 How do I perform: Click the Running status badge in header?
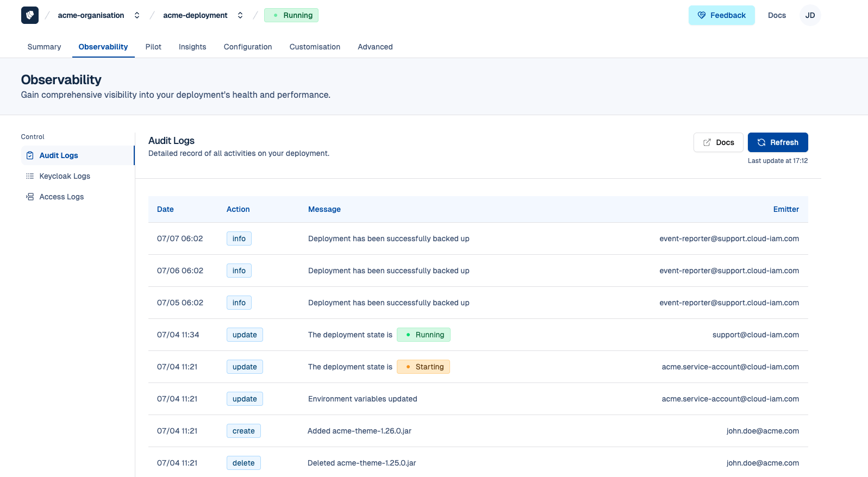coord(291,15)
